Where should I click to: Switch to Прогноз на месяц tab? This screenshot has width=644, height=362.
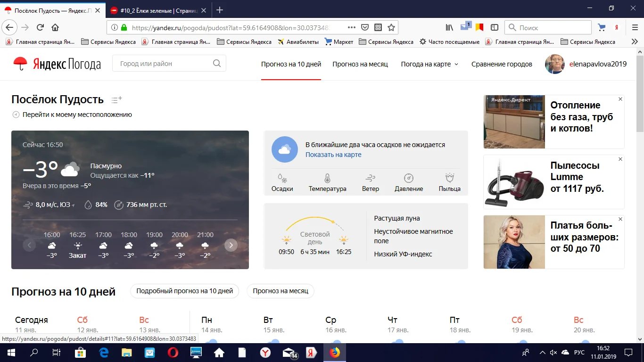tap(360, 64)
